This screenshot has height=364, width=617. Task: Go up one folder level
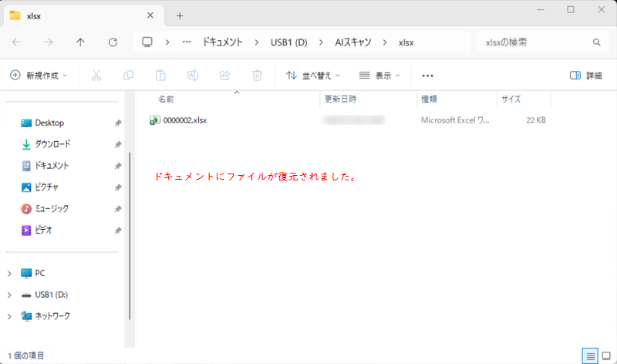pyautogui.click(x=81, y=42)
